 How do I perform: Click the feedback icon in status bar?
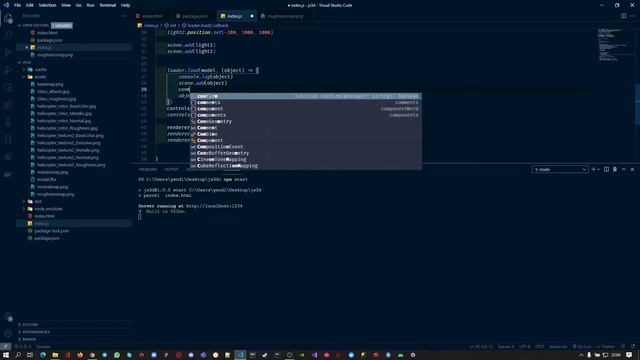click(623, 347)
